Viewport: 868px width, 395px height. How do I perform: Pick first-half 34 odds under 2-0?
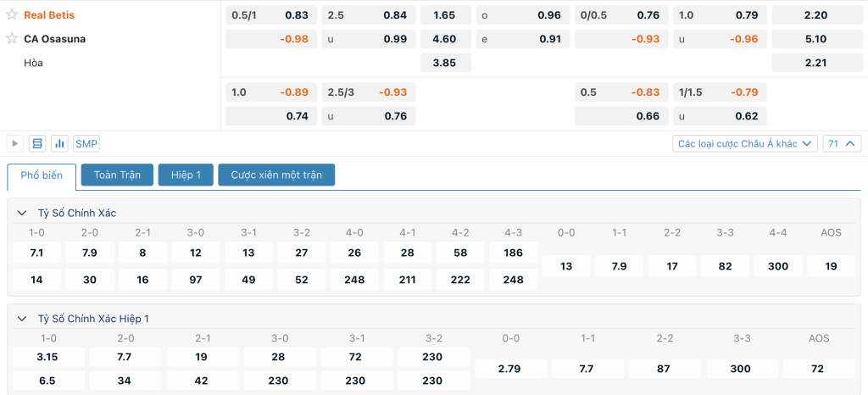[x=125, y=381]
